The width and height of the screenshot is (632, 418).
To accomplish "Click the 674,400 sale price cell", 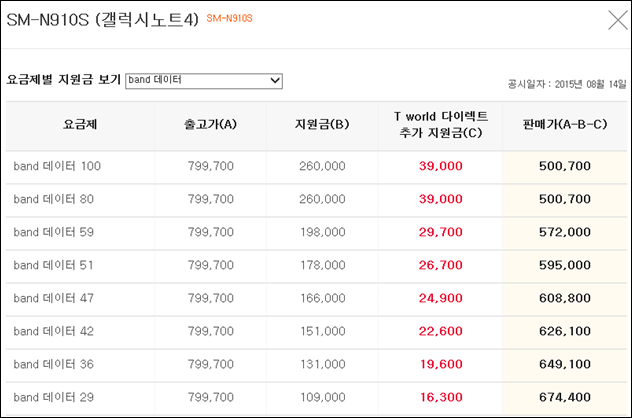I will click(x=565, y=397).
